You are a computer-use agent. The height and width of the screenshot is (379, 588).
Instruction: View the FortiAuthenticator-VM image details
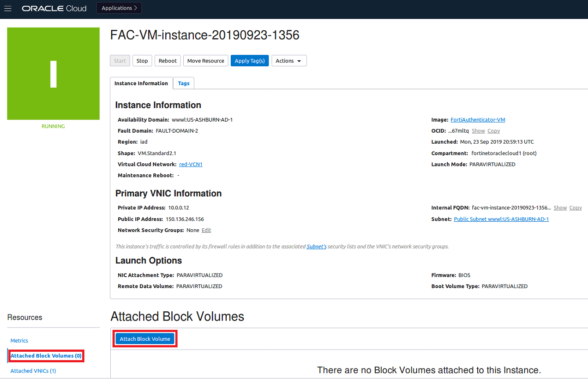[477, 119]
